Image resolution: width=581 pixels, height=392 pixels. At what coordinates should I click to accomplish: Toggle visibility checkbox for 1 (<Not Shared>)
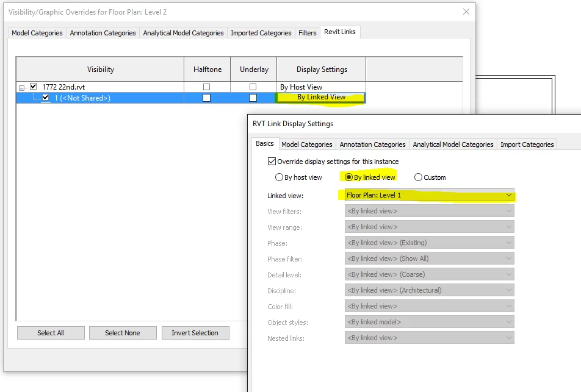pos(46,98)
